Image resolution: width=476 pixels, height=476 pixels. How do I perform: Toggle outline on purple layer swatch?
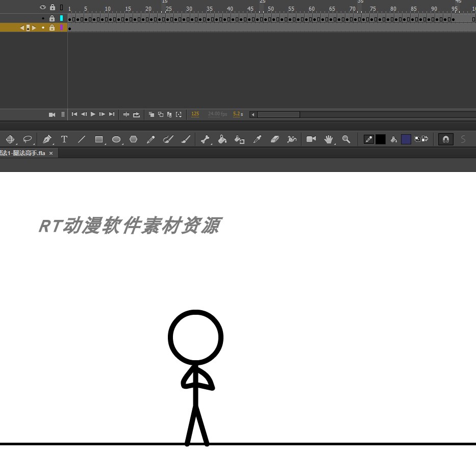click(x=62, y=28)
